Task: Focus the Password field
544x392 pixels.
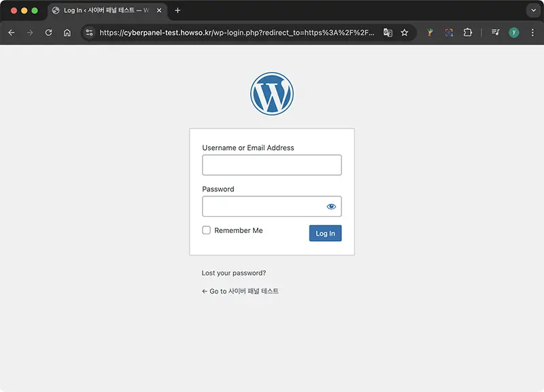Action: click(x=272, y=207)
